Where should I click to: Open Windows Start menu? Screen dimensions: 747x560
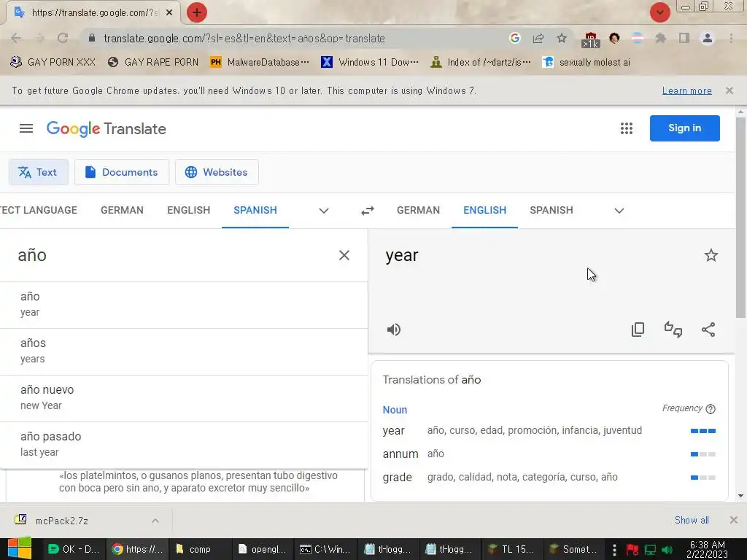tap(20, 548)
